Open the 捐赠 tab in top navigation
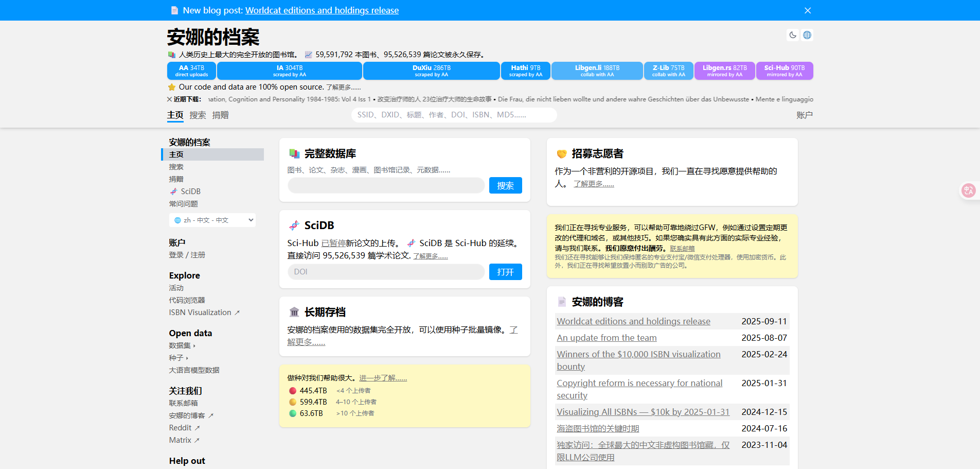 tap(220, 115)
